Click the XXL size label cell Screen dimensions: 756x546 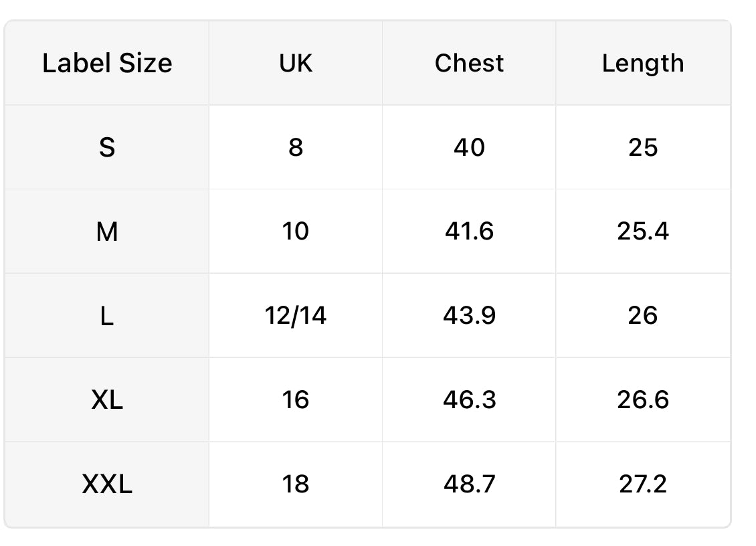107,484
